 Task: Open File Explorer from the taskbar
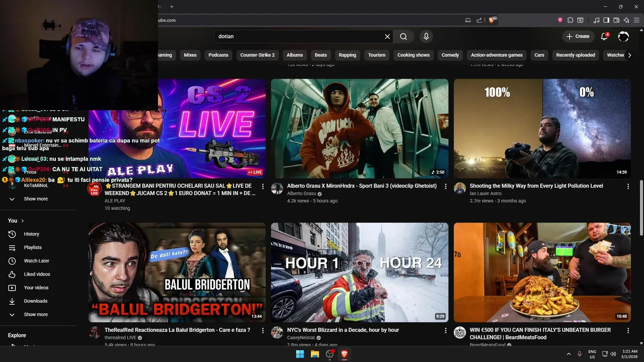point(315,354)
